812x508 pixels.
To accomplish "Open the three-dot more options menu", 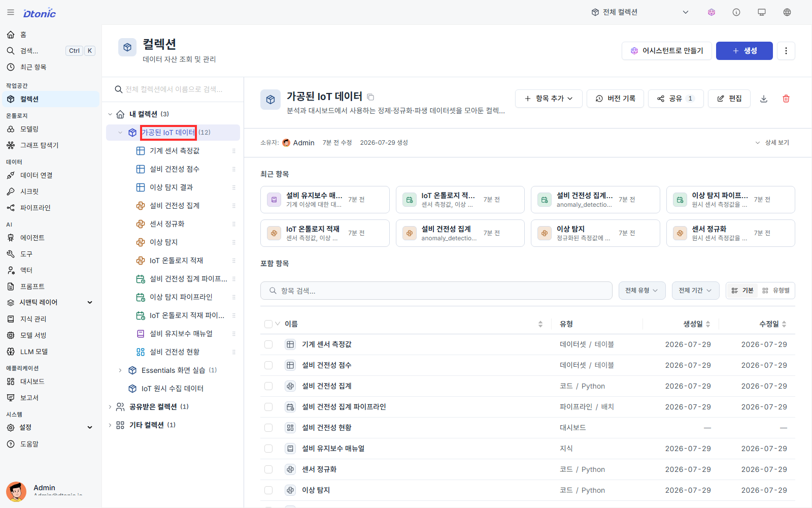I will pyautogui.click(x=786, y=51).
